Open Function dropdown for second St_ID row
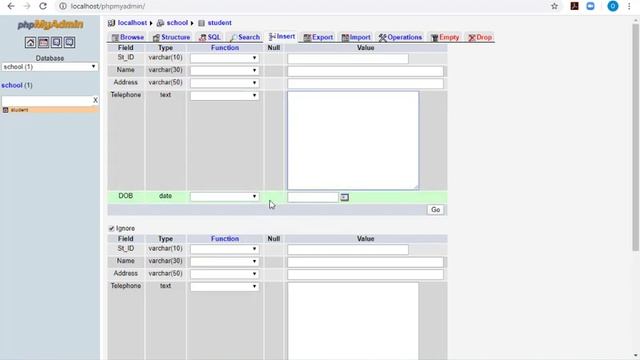 click(x=224, y=249)
